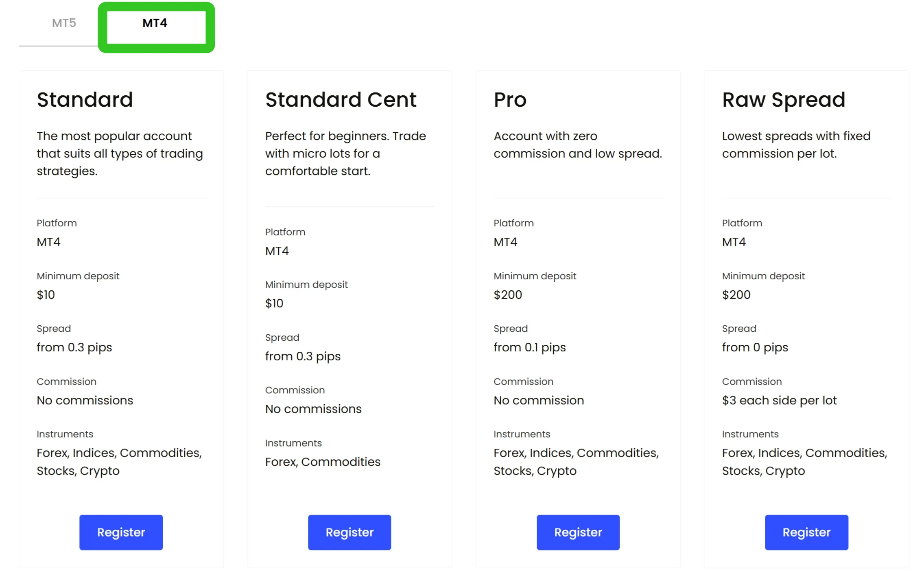Click the Raw Spread card heading
The image size is (924, 581).
784,100
